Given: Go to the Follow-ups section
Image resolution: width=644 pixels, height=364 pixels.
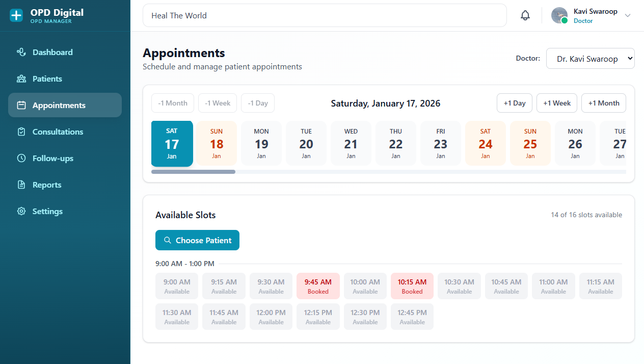Looking at the screenshot, I should point(53,158).
